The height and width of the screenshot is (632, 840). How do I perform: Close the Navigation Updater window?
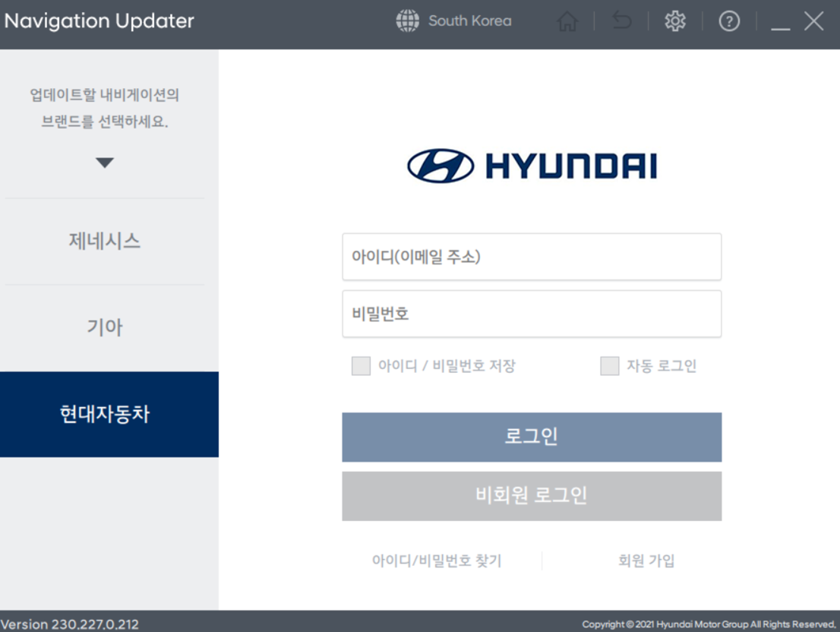813,21
